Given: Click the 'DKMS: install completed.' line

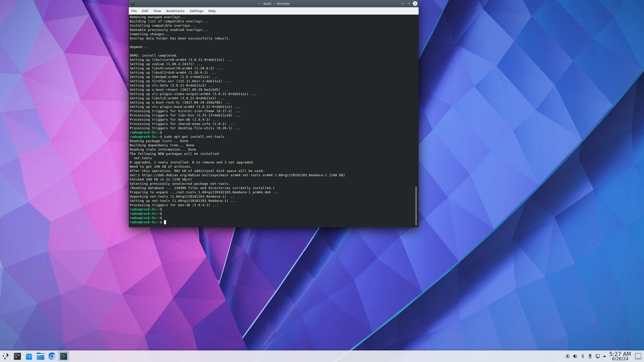Looking at the screenshot, I should point(154,56).
